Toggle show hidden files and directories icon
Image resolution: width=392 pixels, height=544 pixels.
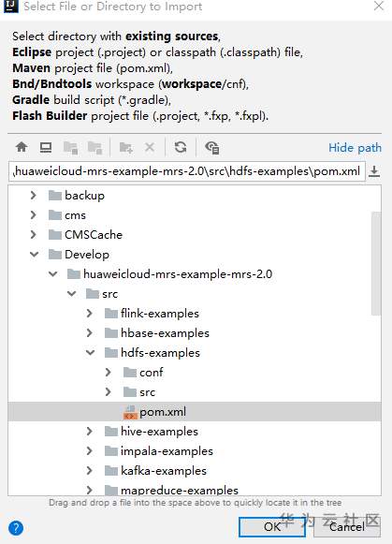click(x=211, y=147)
